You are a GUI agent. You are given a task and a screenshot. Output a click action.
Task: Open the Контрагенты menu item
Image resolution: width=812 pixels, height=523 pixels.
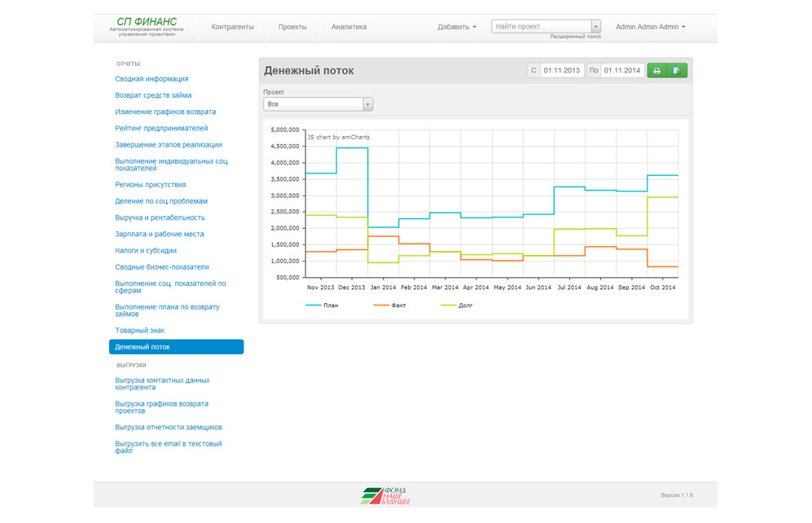pos(232,27)
